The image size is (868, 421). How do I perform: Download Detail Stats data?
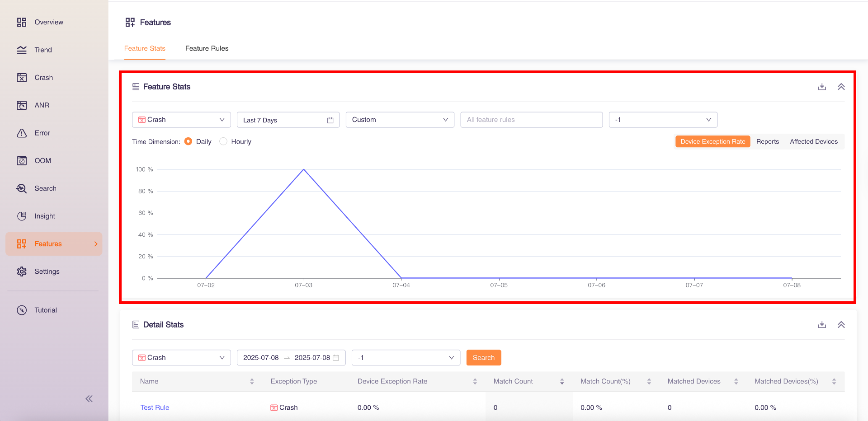click(x=822, y=325)
